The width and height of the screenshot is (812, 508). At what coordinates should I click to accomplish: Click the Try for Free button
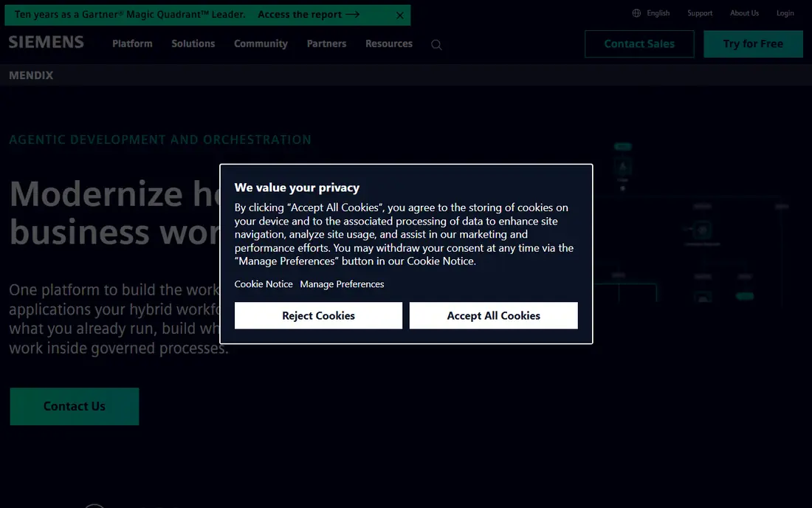(754, 44)
